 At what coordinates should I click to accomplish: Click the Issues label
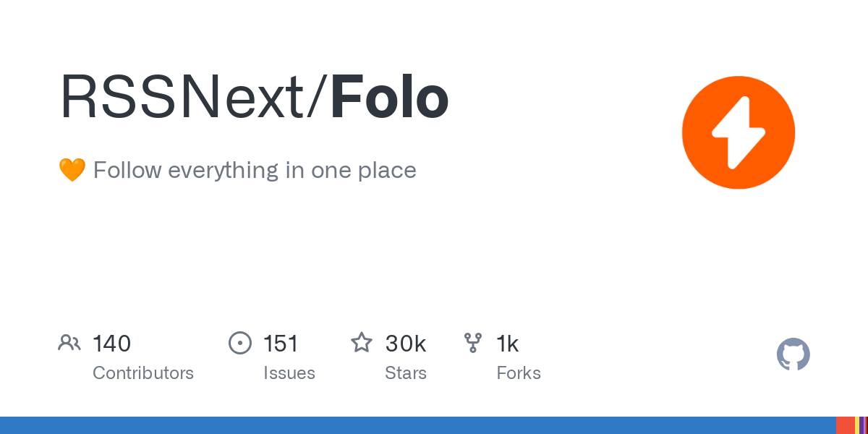pos(289,373)
